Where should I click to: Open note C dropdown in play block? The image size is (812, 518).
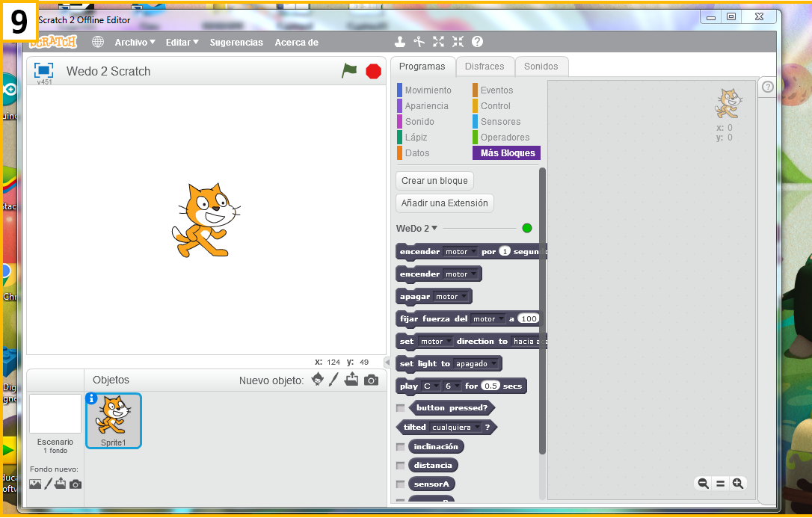(x=431, y=386)
